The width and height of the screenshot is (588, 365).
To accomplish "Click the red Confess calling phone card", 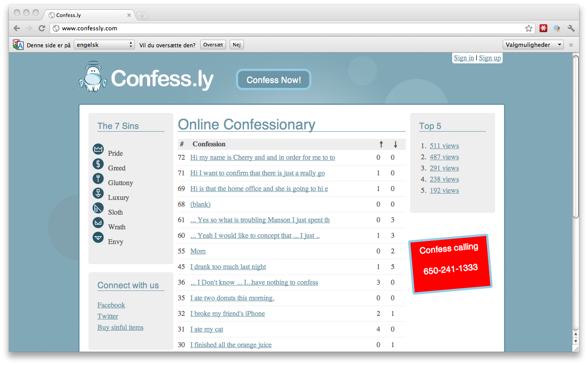I will 450,264.
